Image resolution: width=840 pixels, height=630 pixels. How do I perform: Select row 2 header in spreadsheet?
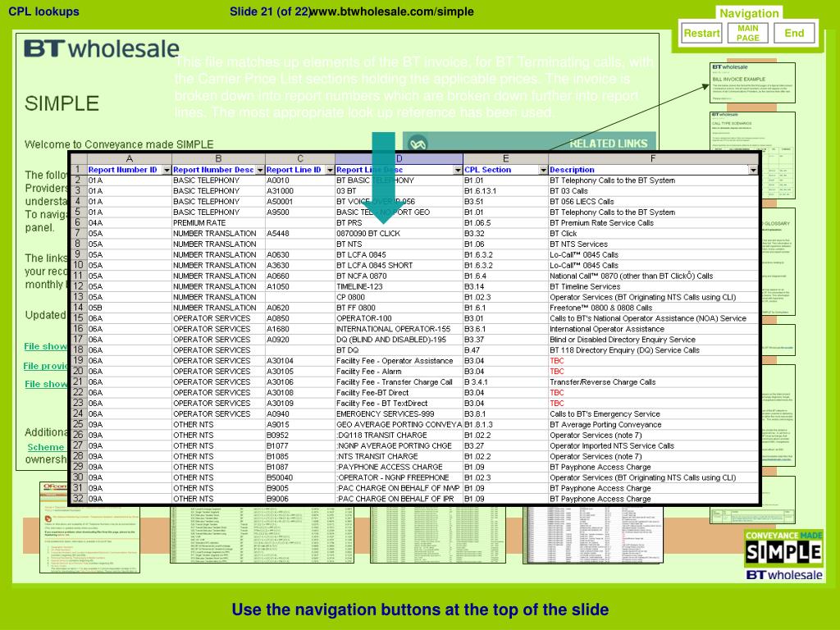click(78, 180)
